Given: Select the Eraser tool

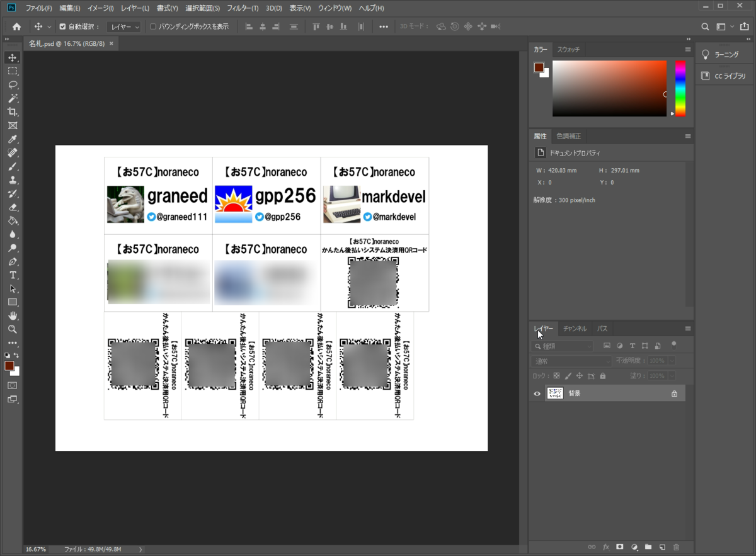Looking at the screenshot, I should click(13, 207).
